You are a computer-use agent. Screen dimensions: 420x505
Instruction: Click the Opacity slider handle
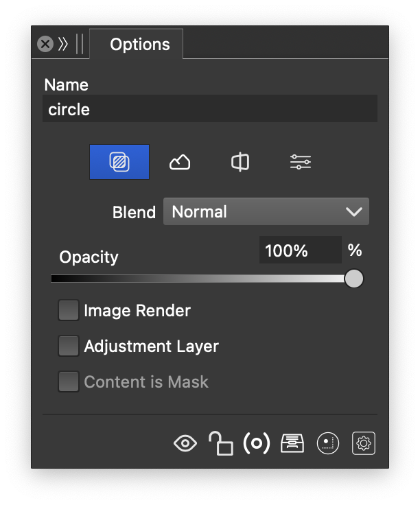(353, 279)
